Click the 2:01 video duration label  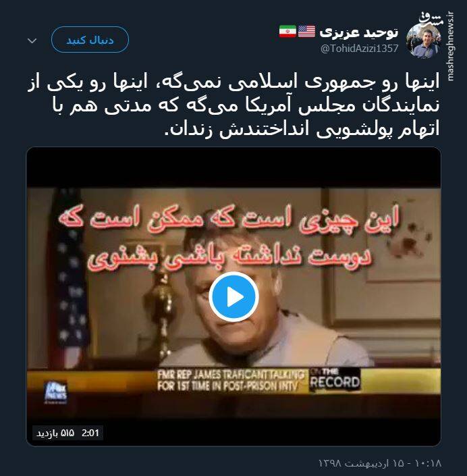(x=90, y=433)
